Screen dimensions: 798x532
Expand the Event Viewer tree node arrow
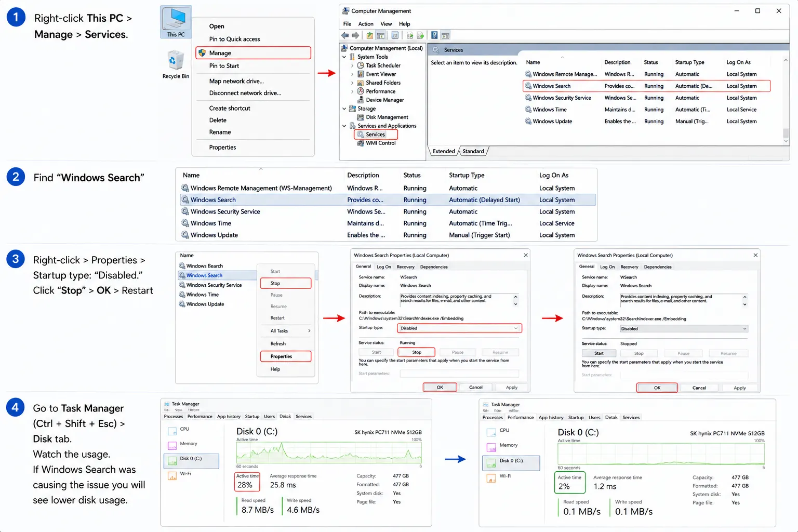tap(352, 74)
